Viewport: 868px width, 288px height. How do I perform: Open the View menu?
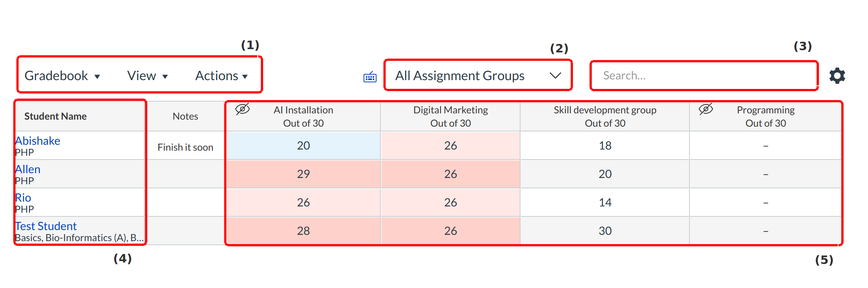click(x=147, y=76)
